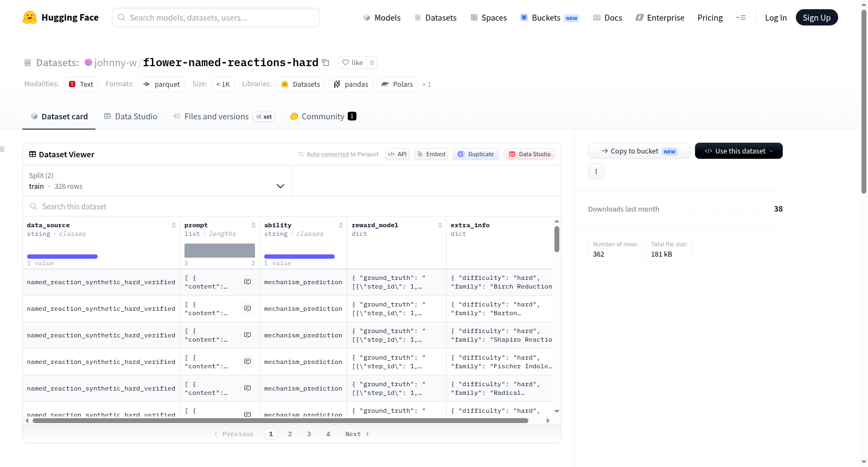The width and height of the screenshot is (868, 467).
Task: Open Docs page
Action: coord(608,18)
